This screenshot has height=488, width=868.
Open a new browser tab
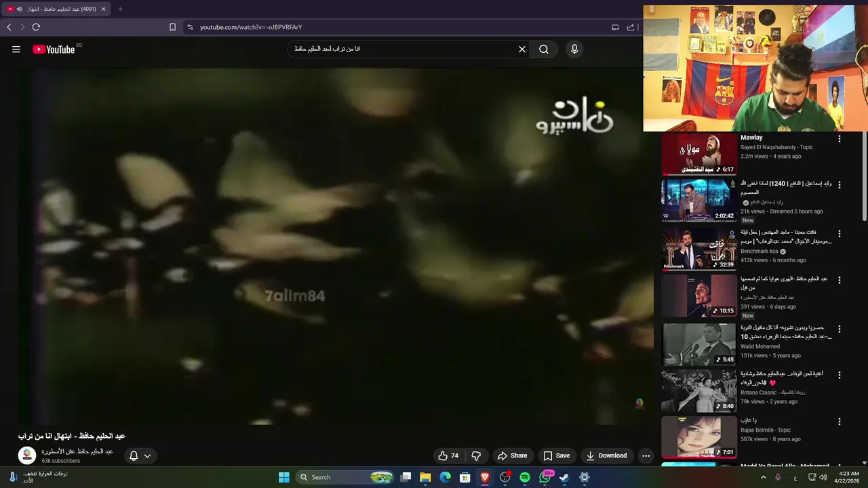click(120, 9)
